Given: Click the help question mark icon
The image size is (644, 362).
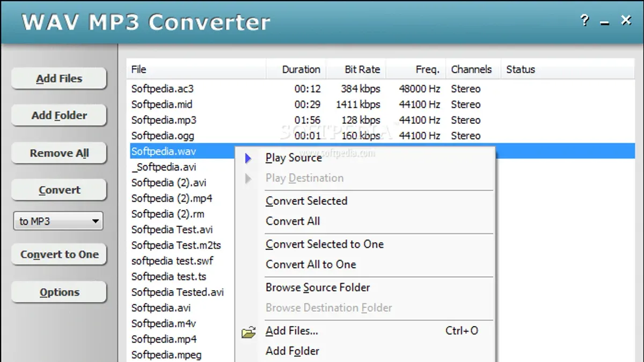Looking at the screenshot, I should [584, 21].
